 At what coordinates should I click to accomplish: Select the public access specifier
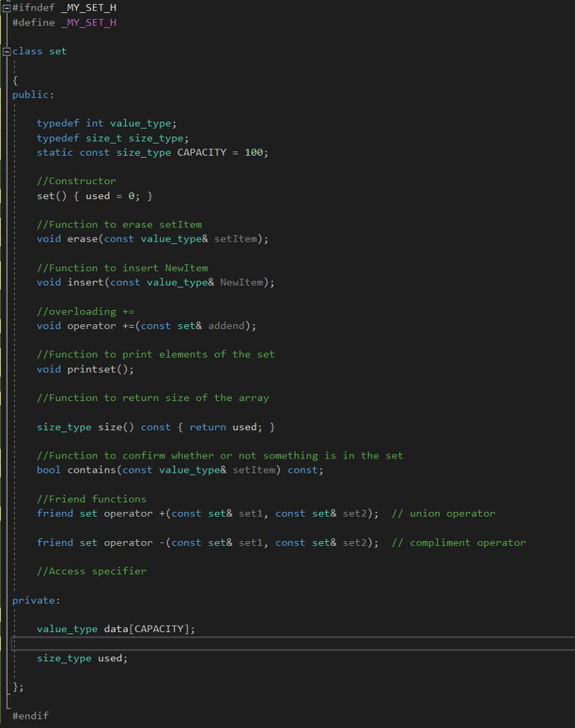pos(31,94)
